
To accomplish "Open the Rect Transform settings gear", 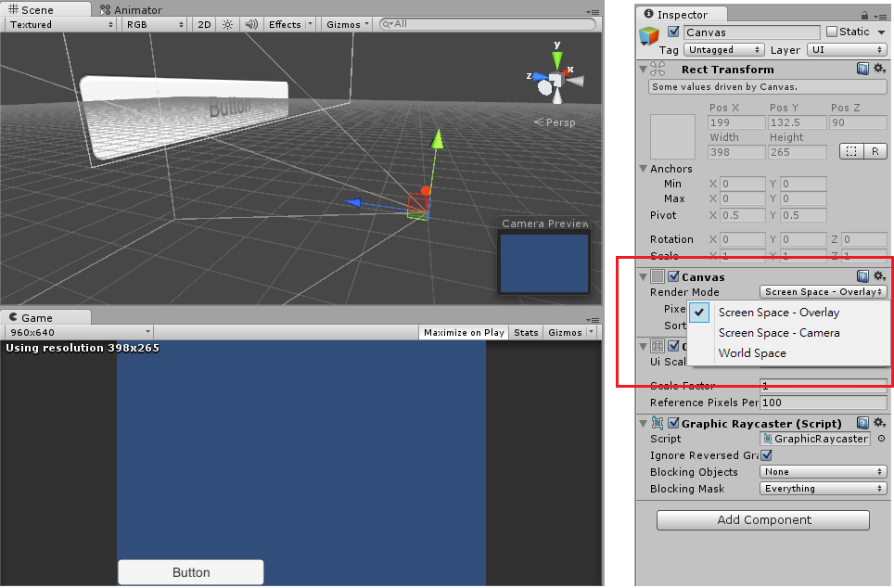I will tap(879, 69).
